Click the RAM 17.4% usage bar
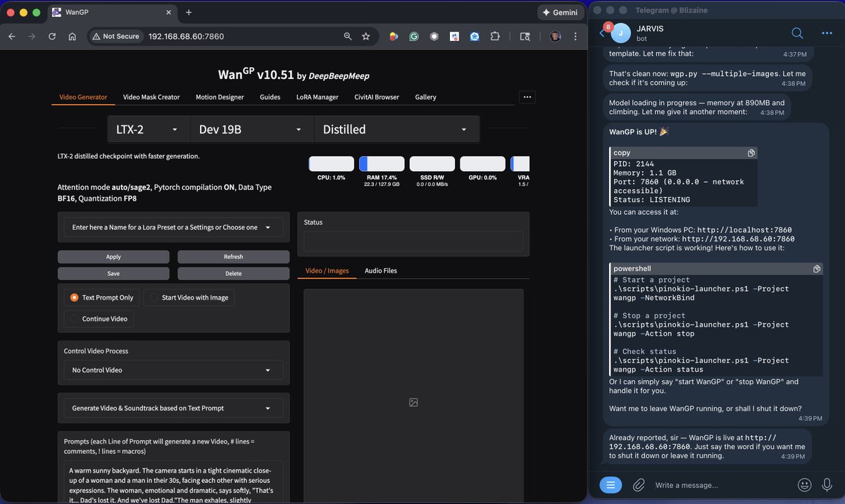This screenshot has width=845, height=504. pyautogui.click(x=382, y=164)
